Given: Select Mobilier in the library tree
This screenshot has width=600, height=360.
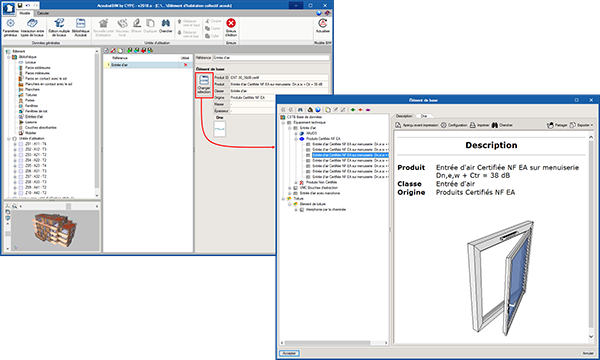Looking at the screenshot, I should (x=31, y=133).
